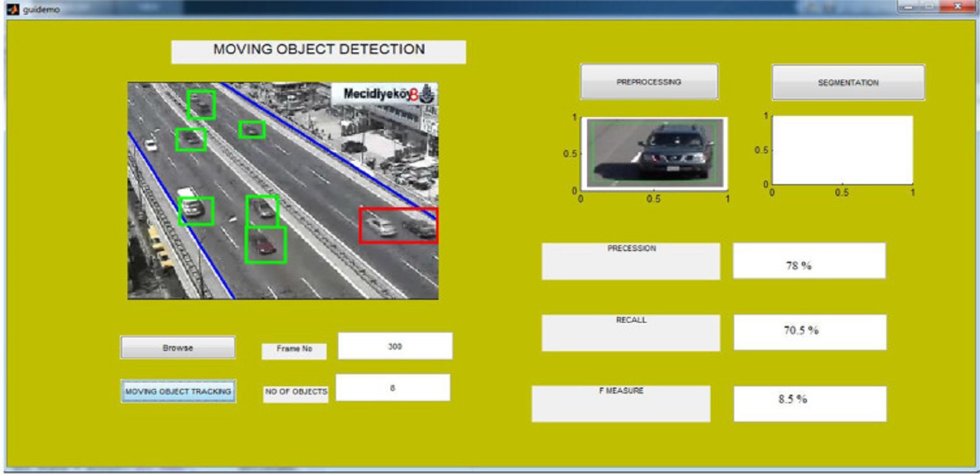Screen dimensions: 980x474
Task: Click the PRECESSION label panel
Action: pos(630,261)
